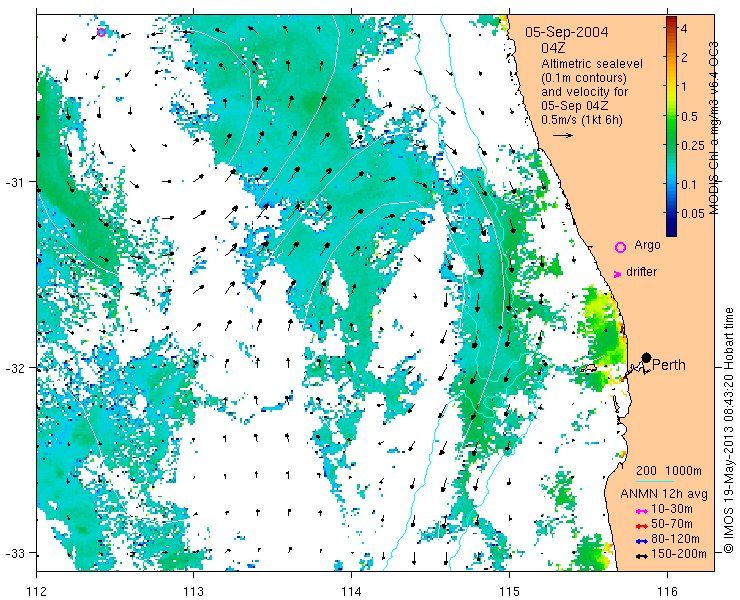Click the 10-30m depth label
Viewport: 740px width, 600px height.
(672, 509)
